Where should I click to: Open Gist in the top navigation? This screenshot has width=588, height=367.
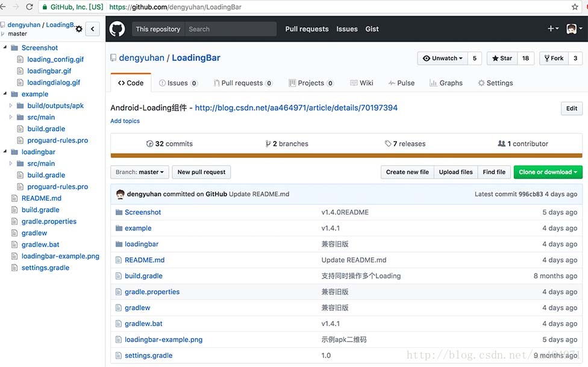pos(372,29)
